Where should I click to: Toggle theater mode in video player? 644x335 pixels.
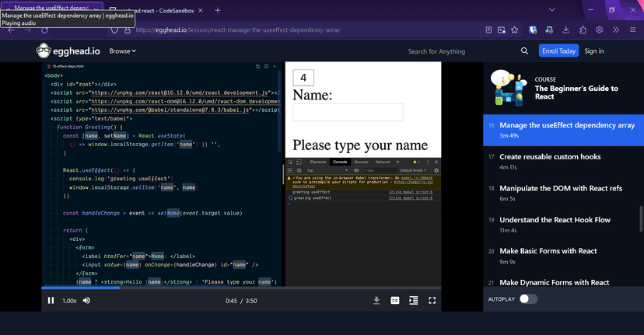[414, 301]
